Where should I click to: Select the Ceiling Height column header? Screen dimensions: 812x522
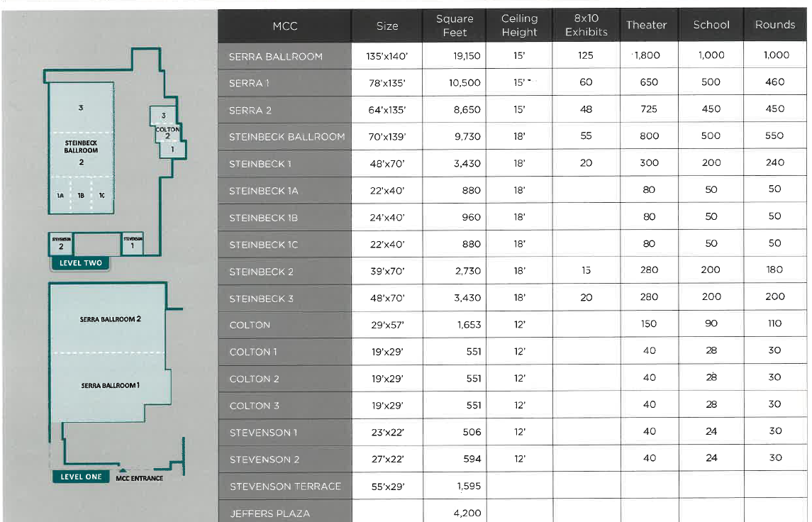coord(519,26)
